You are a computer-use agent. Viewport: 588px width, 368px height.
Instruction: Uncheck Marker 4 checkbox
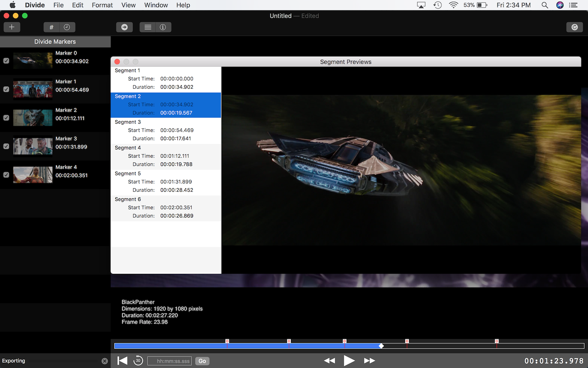tap(6, 175)
